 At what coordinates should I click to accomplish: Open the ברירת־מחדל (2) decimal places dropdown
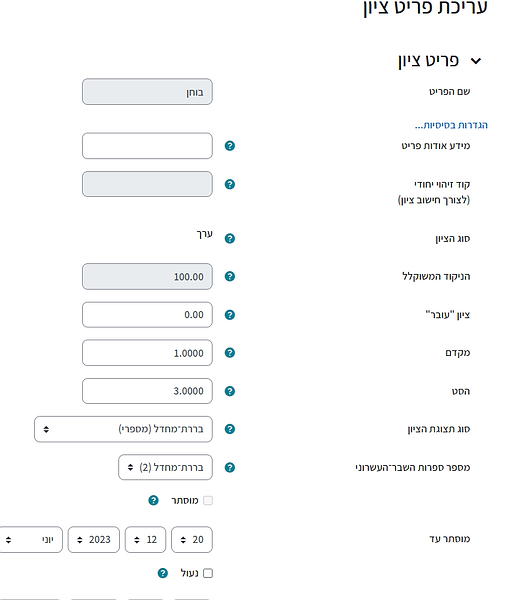pyautogui.click(x=165, y=467)
